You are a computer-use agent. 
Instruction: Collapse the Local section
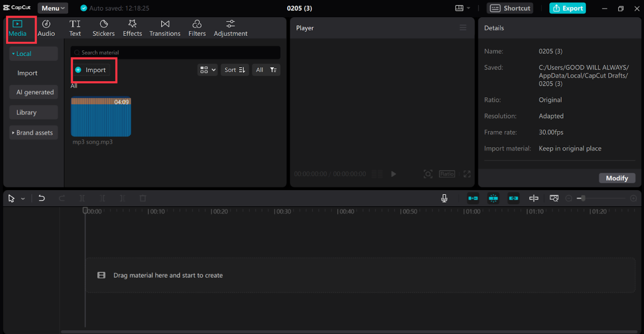click(x=33, y=54)
